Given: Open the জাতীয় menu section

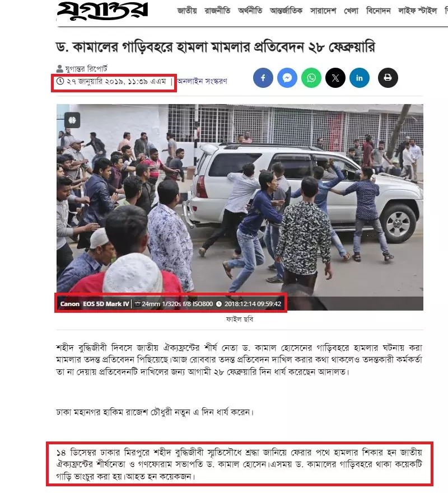Looking at the screenshot, I should click(187, 11).
